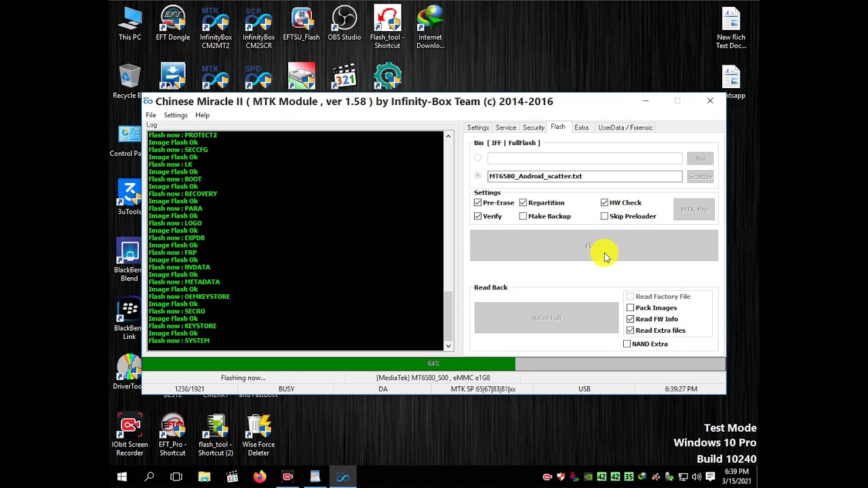Select the Bin file radio button
868x488 pixels.
pos(478,158)
